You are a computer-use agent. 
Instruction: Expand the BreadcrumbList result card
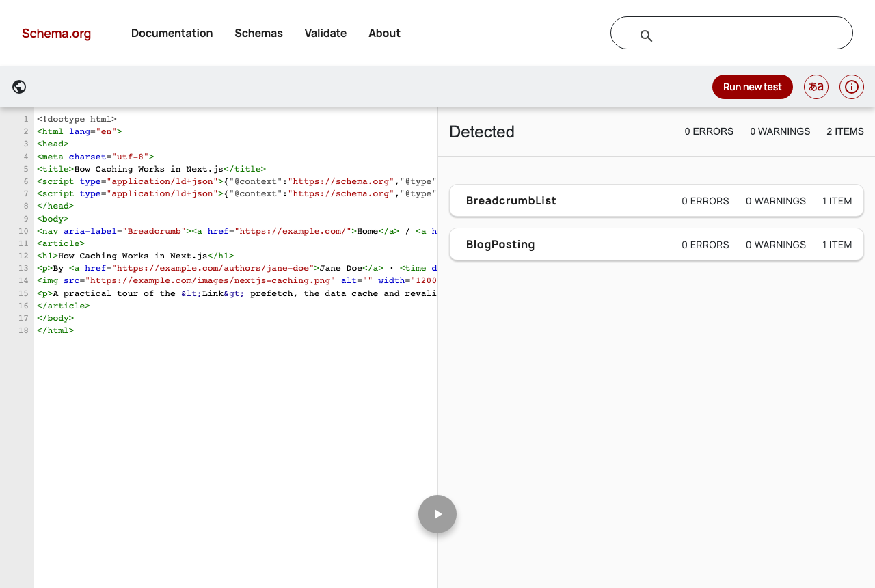(656, 201)
